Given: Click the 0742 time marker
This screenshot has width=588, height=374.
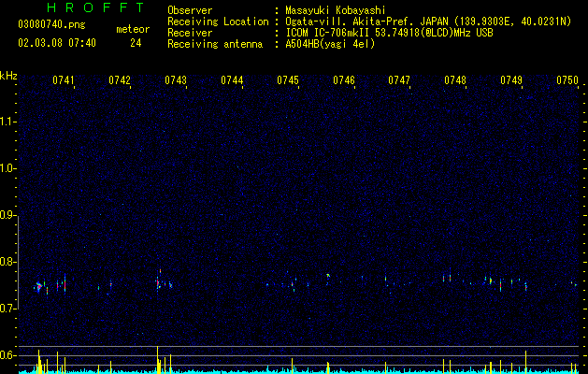Looking at the screenshot, I should pos(120,80).
